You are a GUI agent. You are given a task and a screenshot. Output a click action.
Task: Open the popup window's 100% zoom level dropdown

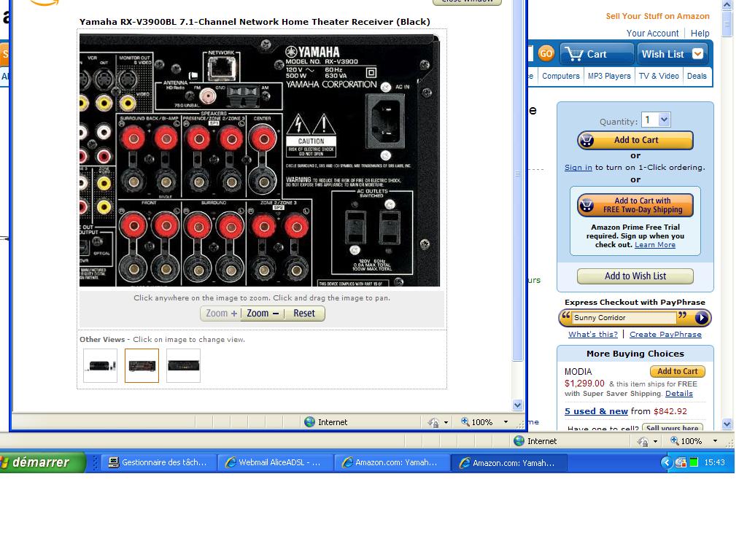pos(506,422)
